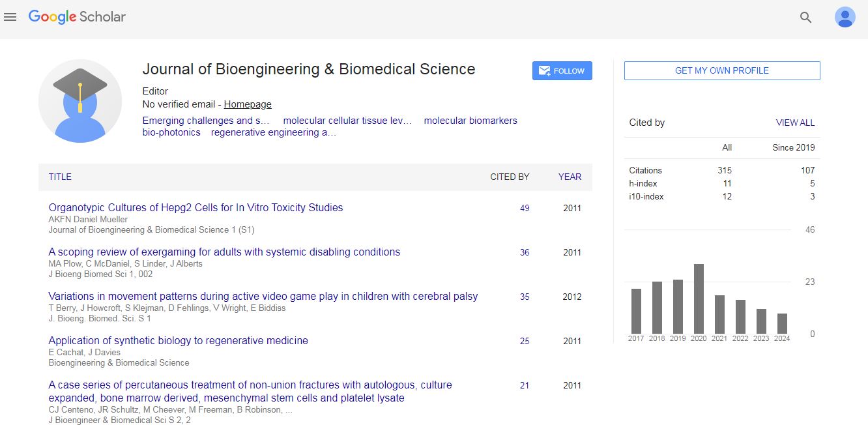Viewport: 868px width, 425px height.
Task: Open the 49 citations count link
Action: pos(525,209)
